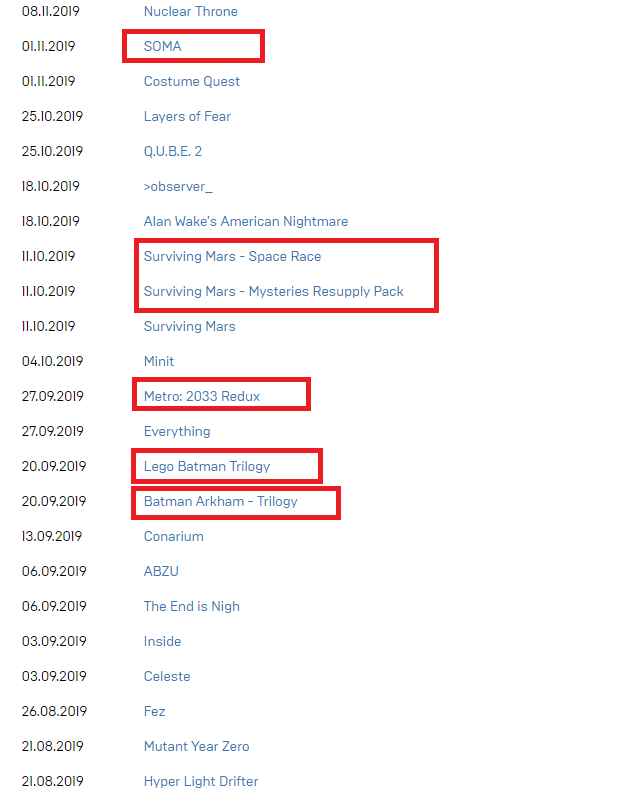638x798 pixels.
Task: Select date 01.11.2019 next to SOMA
Action: click(x=48, y=46)
